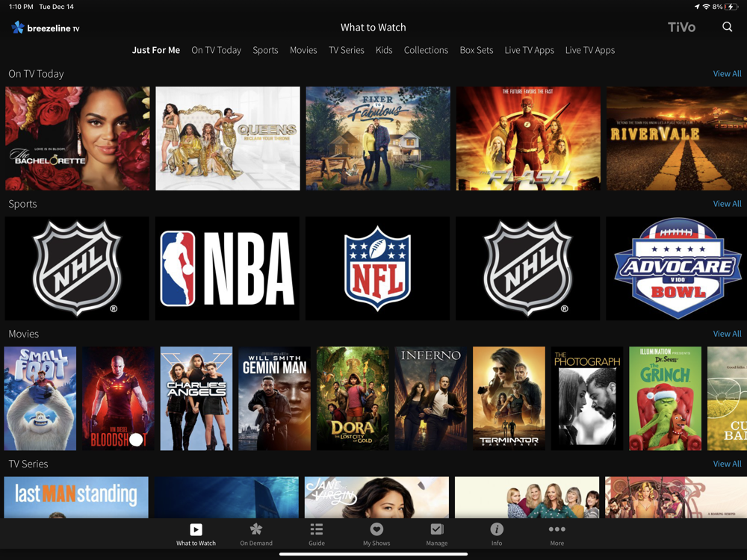Image resolution: width=747 pixels, height=560 pixels.
Task: Tap the Sports section heading
Action: click(x=22, y=204)
